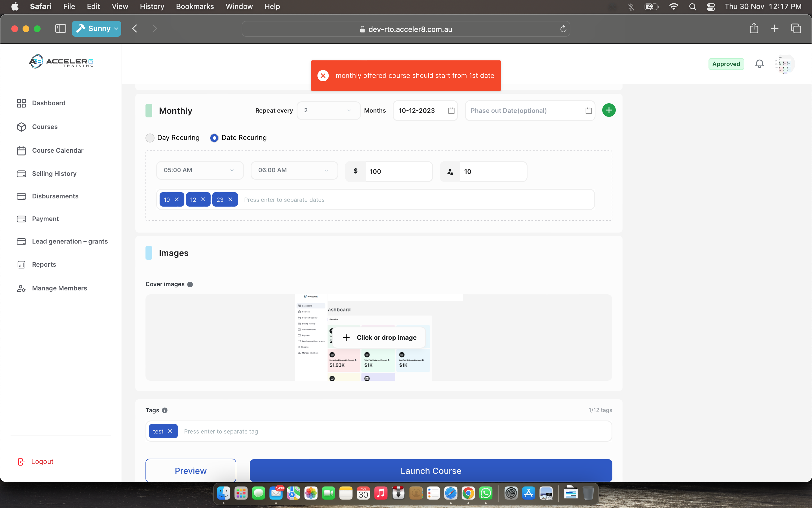The image size is (812, 508).
Task: Open the Repeat every months dropdown
Action: 328,111
